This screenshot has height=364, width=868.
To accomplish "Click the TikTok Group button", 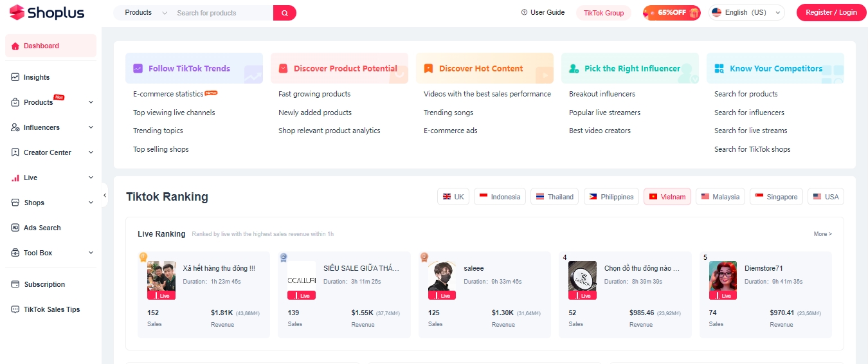I will [604, 13].
